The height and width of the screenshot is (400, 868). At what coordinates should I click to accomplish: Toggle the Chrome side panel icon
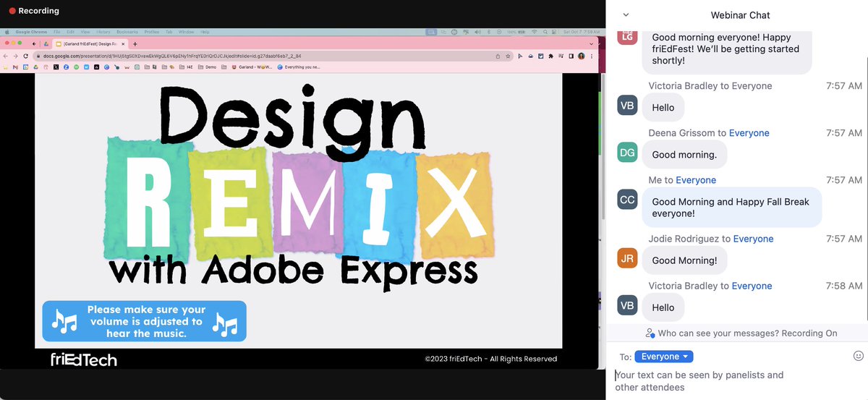[x=571, y=56]
